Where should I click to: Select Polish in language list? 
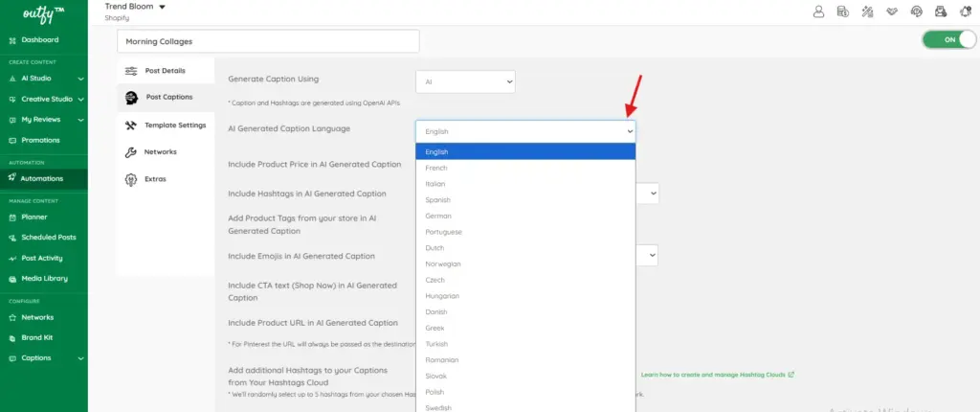(525, 392)
